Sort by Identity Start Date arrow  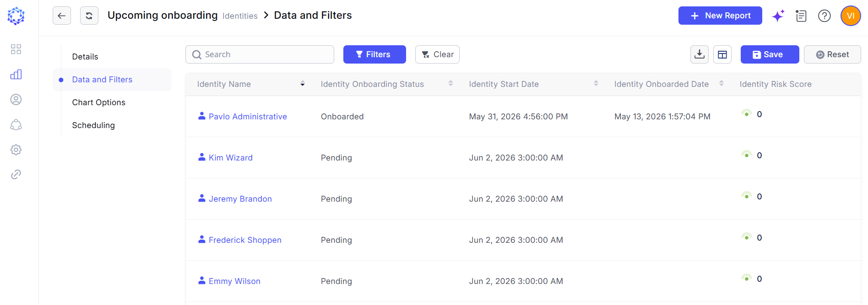tap(596, 84)
